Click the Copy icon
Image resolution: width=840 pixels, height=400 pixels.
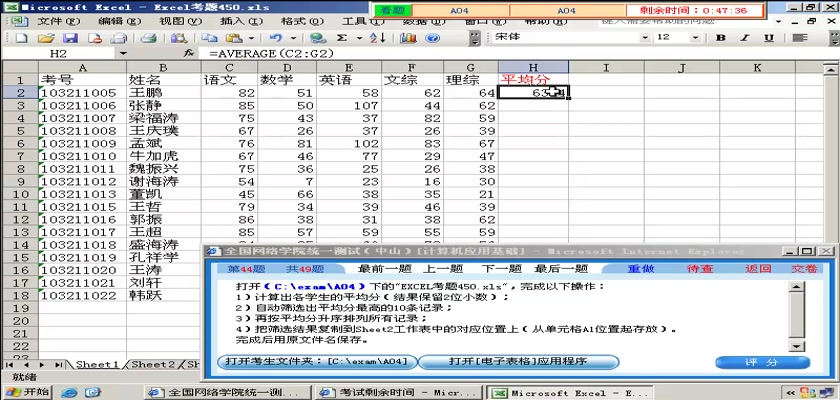[x=209, y=38]
